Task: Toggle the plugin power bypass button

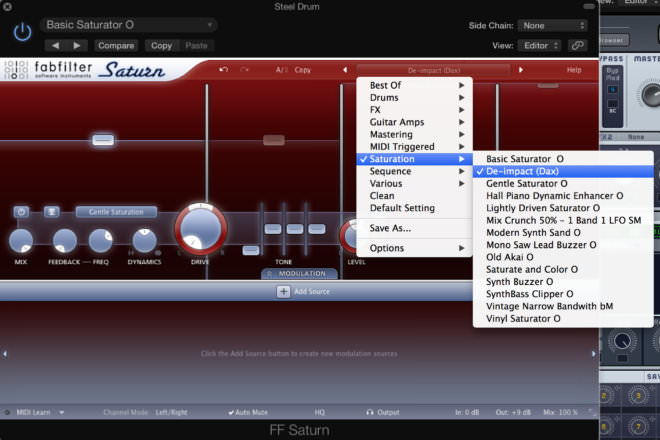Action: [x=22, y=32]
